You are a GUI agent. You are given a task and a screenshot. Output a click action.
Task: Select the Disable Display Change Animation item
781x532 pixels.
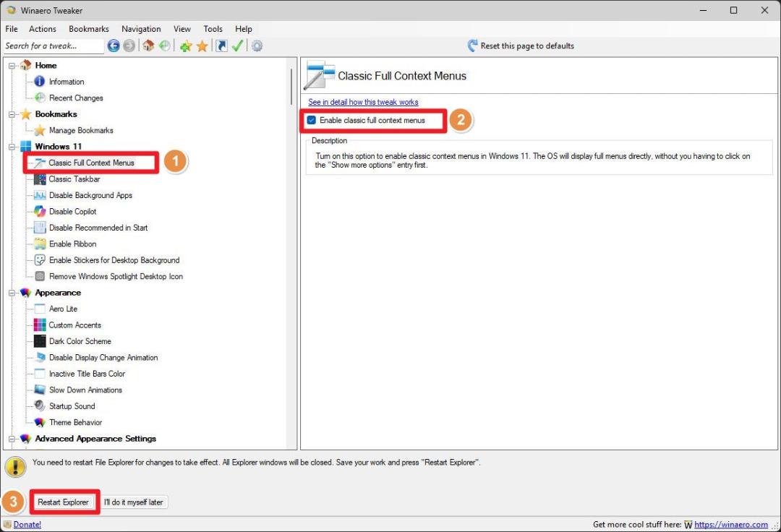pos(103,358)
